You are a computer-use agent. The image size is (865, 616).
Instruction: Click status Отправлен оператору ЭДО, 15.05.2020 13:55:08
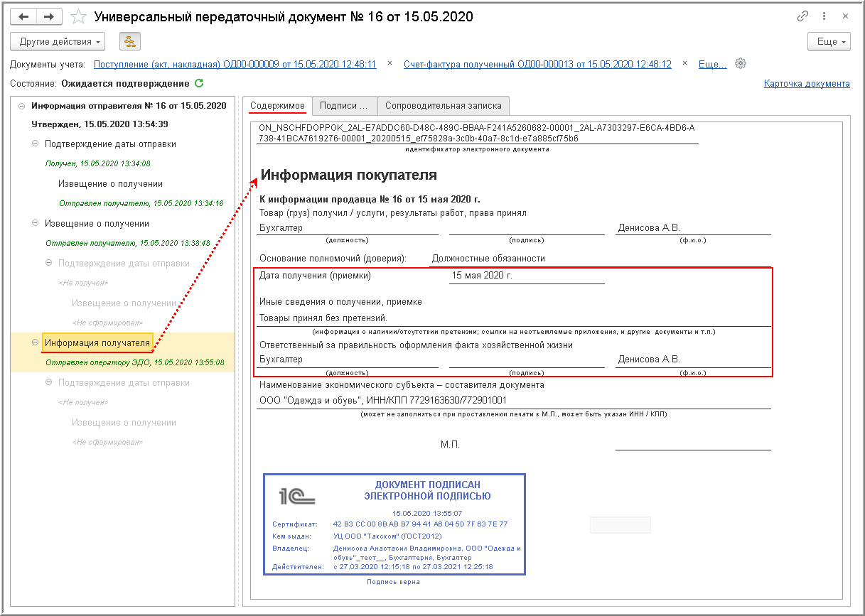[135, 362]
